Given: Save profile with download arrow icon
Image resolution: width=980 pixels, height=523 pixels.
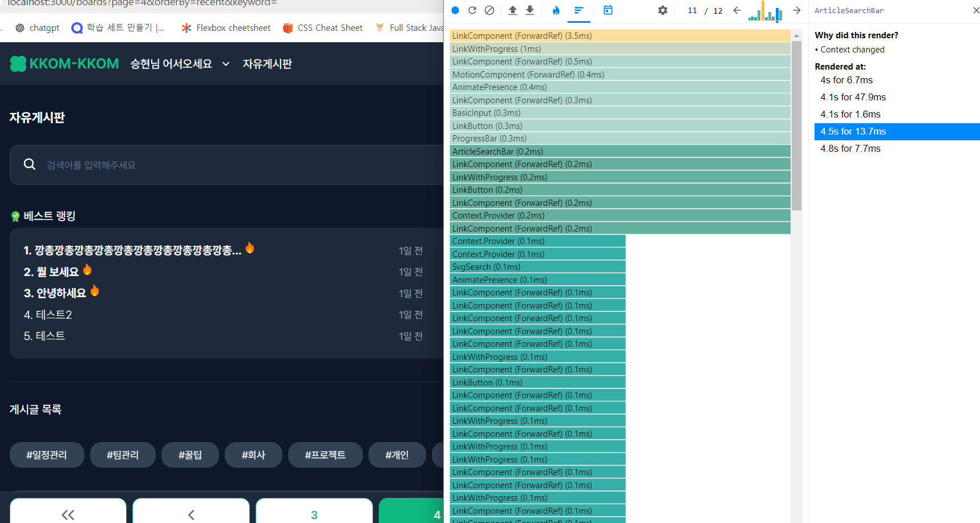Looking at the screenshot, I should tap(530, 10).
